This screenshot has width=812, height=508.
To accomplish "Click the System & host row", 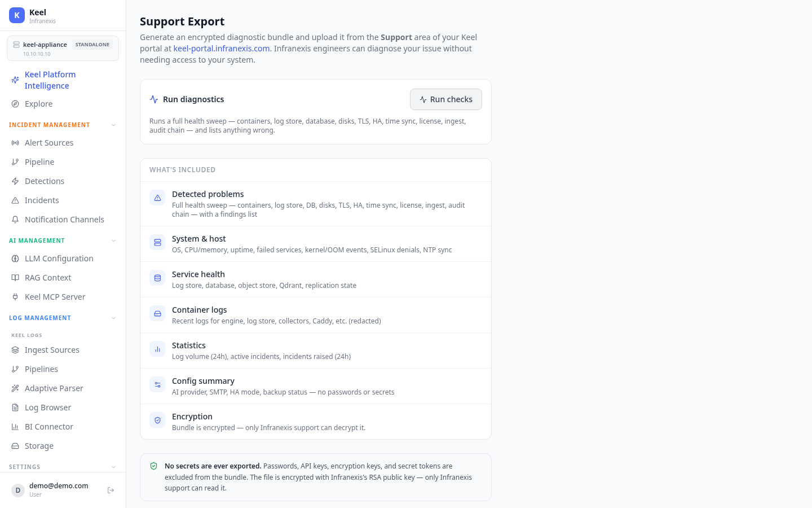I will click(316, 244).
